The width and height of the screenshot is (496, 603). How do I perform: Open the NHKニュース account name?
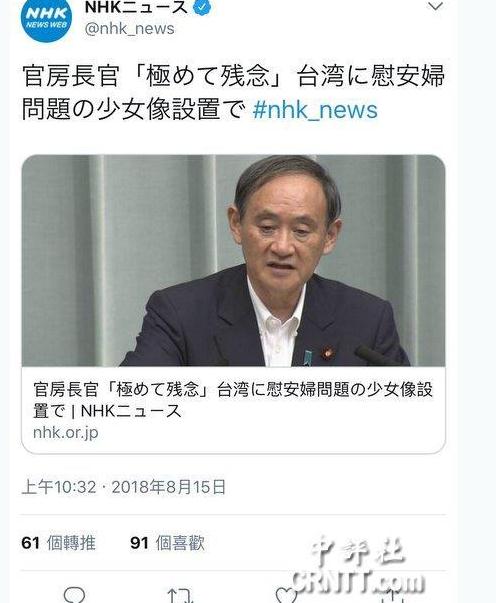[x=136, y=7]
